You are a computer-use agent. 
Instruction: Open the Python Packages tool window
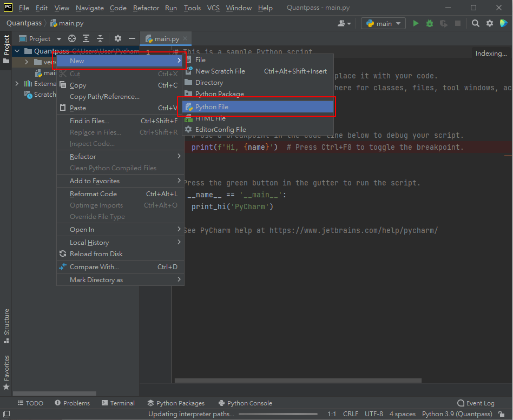[176, 403]
